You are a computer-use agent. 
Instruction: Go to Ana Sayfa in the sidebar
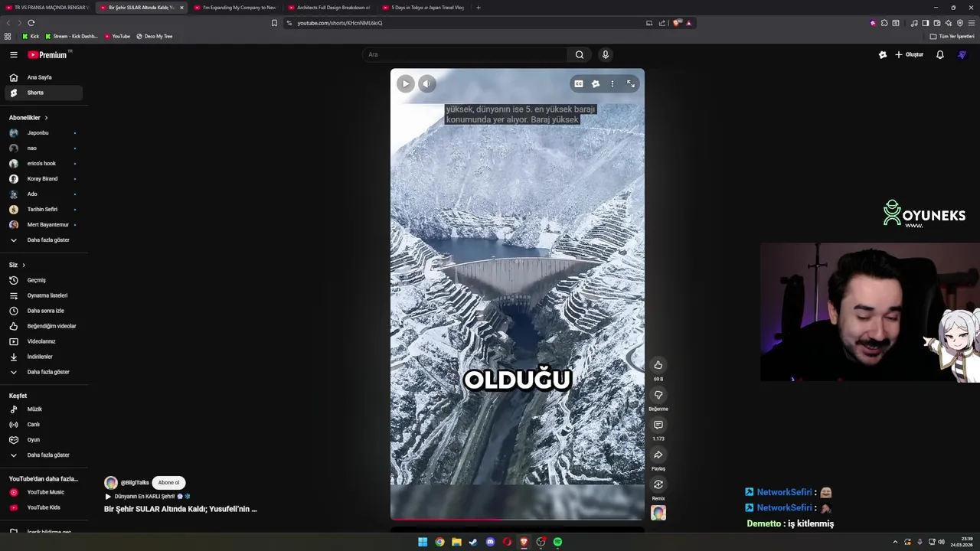coord(43,77)
